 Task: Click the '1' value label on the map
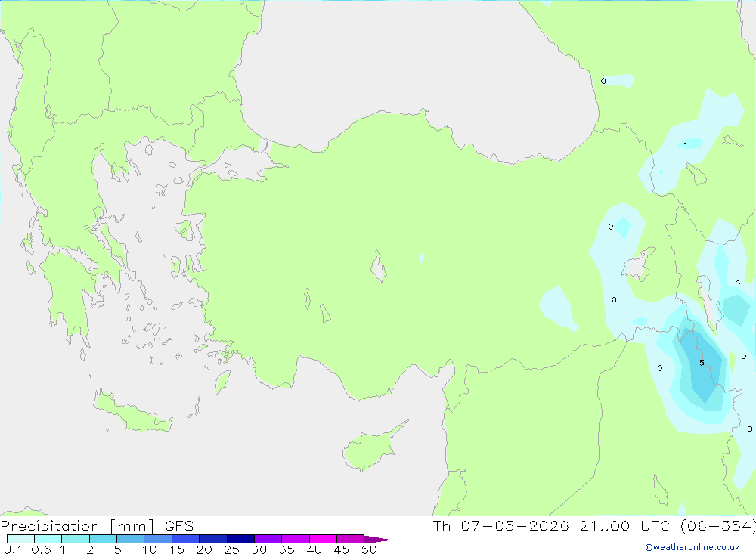(685, 144)
